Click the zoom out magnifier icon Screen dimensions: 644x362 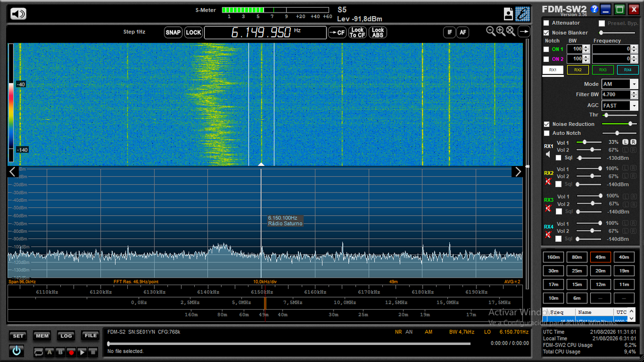click(491, 31)
